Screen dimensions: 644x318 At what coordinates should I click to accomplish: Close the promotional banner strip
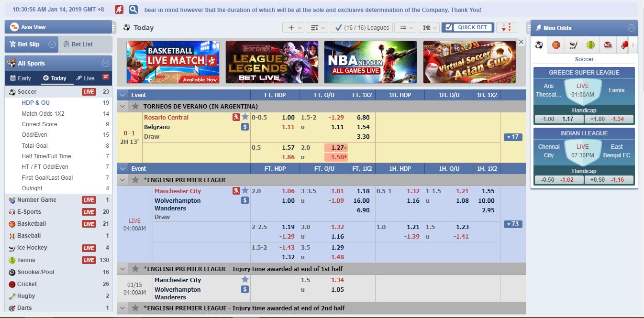pos(521,42)
